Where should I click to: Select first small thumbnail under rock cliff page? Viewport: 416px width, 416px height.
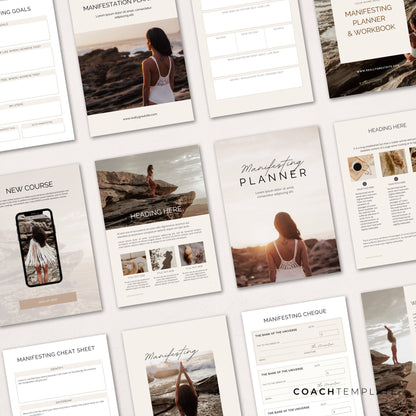[x=134, y=263]
